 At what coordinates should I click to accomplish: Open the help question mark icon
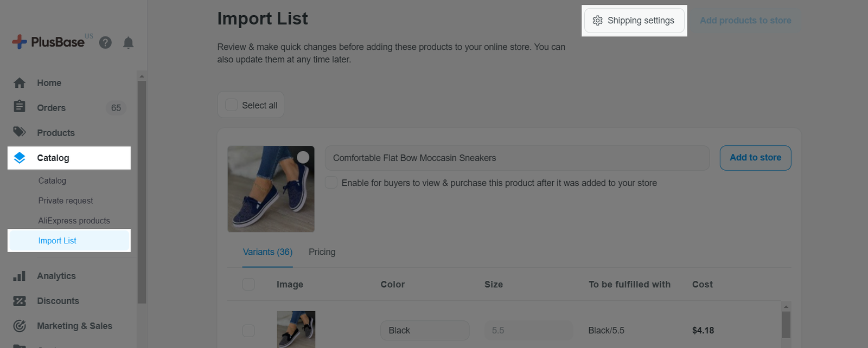coord(105,42)
